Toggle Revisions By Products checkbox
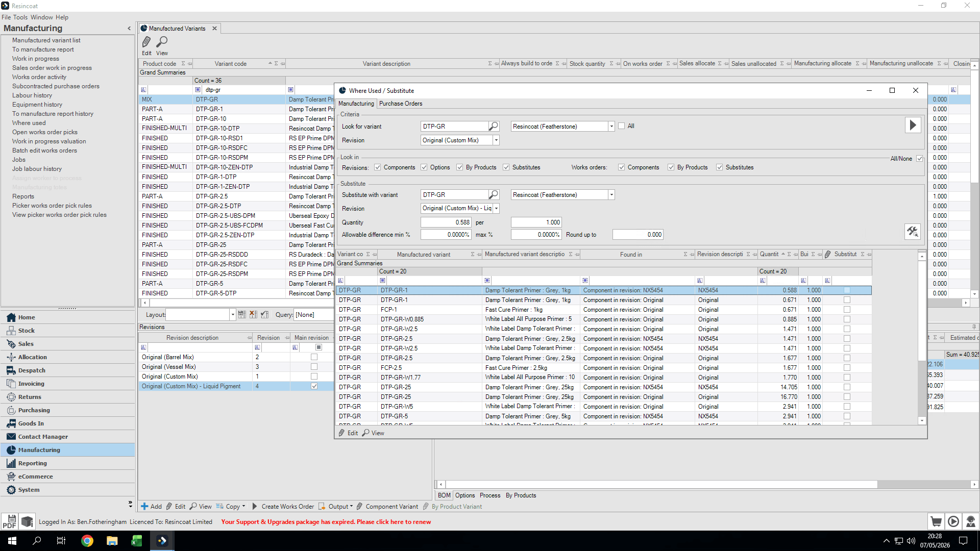Viewport: 980px width, 551px height. [x=459, y=167]
